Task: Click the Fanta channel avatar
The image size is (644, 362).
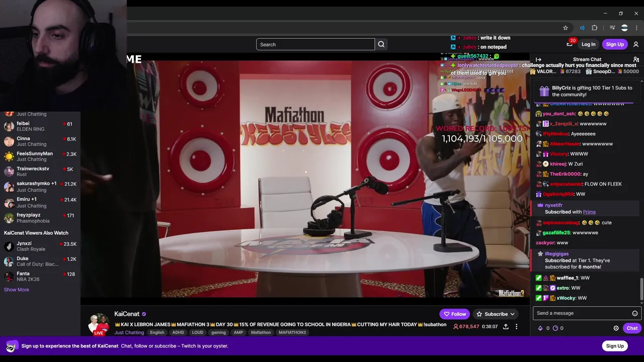Action: tap(9, 277)
